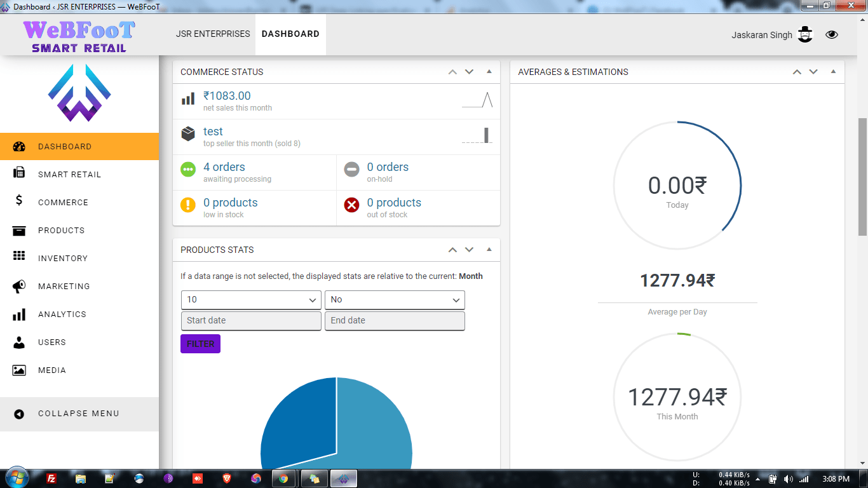The image size is (868, 488).
Task: Click the user avatar icon beside Jaskaran Singh
Action: [805, 34]
